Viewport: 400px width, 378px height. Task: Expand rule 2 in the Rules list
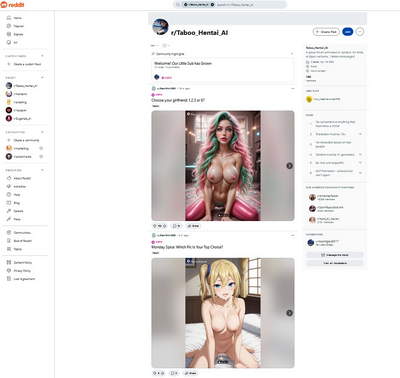coord(360,134)
